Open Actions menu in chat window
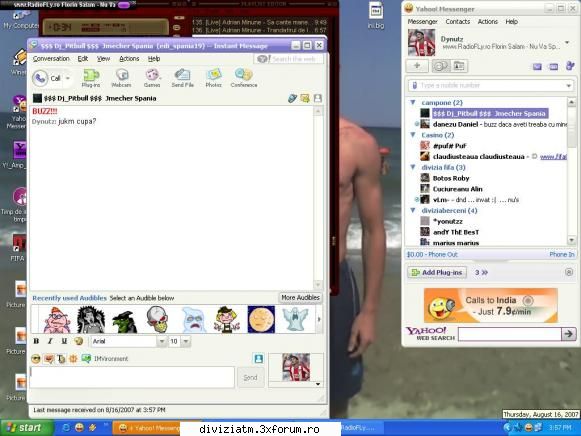Screen dimensions: 581x436 (x=129, y=59)
